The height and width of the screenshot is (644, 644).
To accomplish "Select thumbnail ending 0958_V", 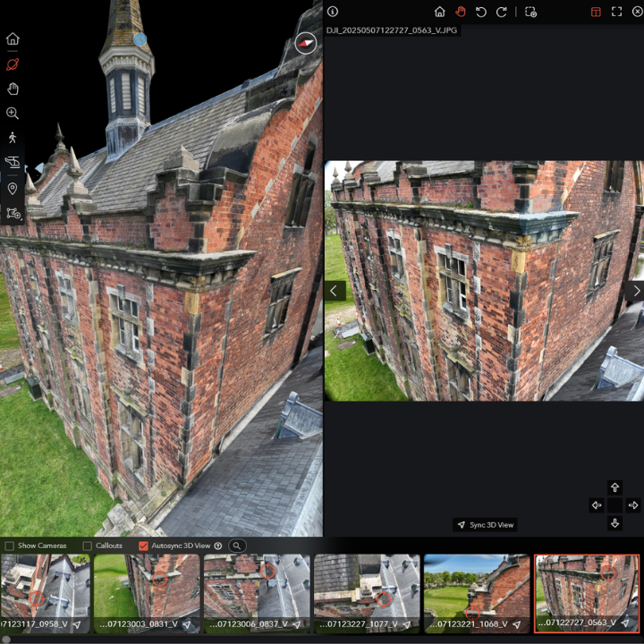I will (46, 593).
